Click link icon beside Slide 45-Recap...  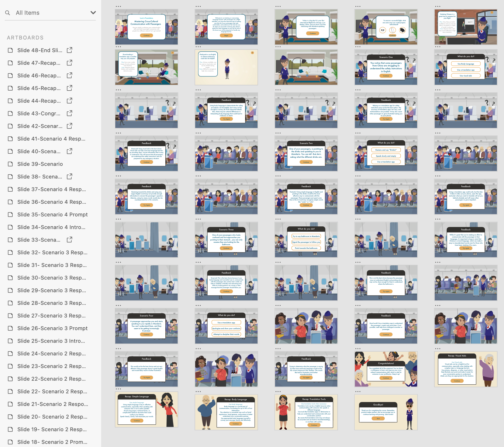70,88
